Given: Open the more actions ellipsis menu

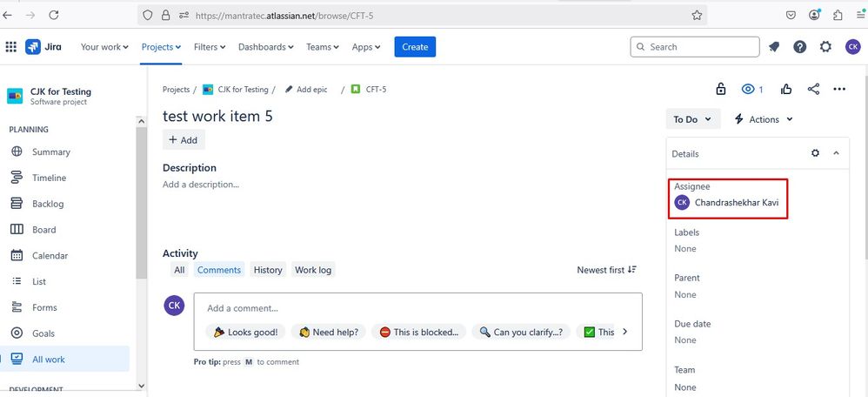Looking at the screenshot, I should pos(839,90).
